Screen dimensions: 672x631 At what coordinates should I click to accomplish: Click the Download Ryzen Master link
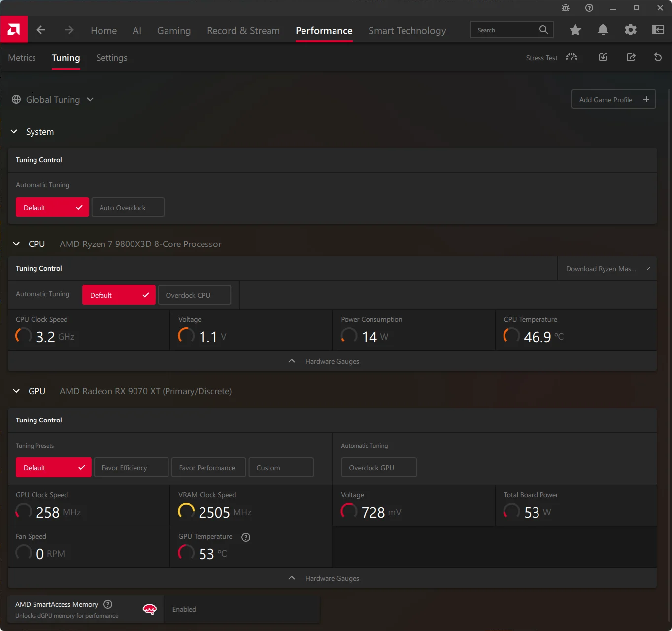607,269
